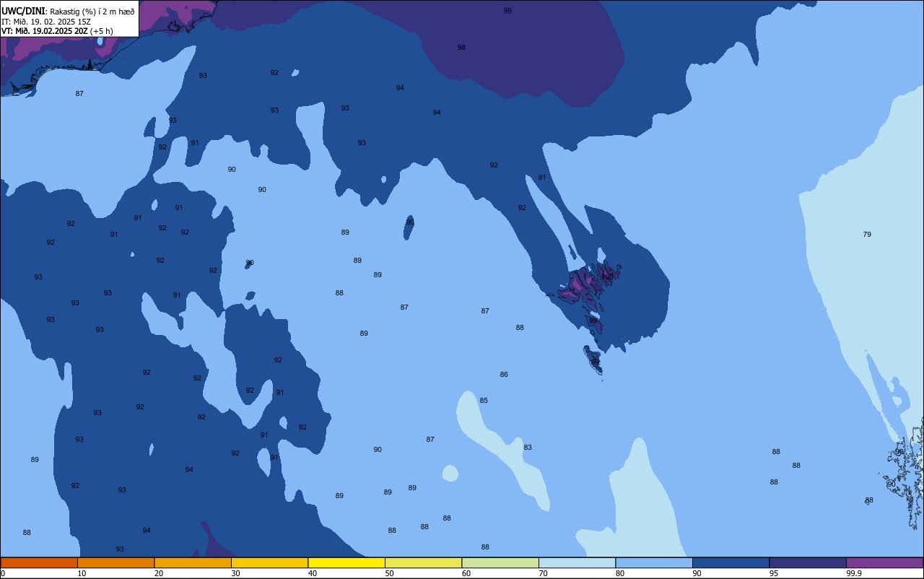
Task: Click the light blue 80–90 legend swatch
Action: coord(654,562)
